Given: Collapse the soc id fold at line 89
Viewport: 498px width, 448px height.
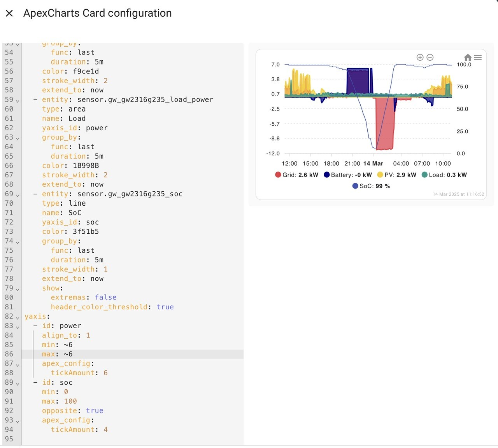Looking at the screenshot, I should pos(18,384).
